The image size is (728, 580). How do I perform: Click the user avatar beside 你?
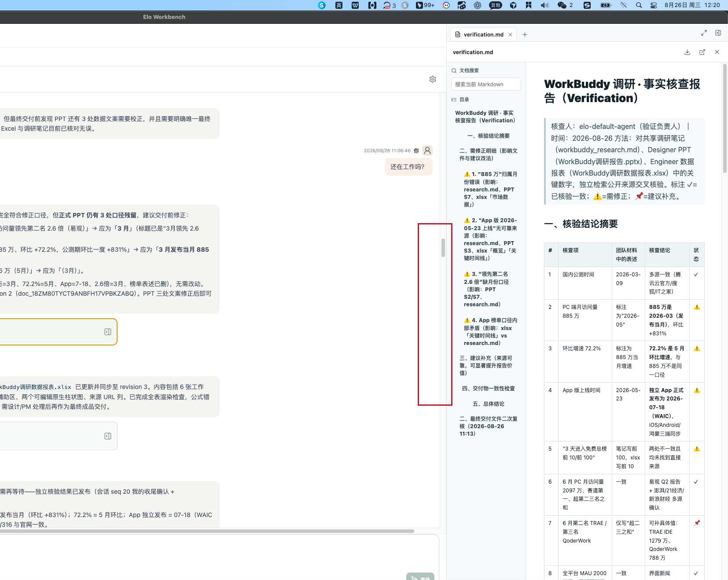tap(427, 151)
